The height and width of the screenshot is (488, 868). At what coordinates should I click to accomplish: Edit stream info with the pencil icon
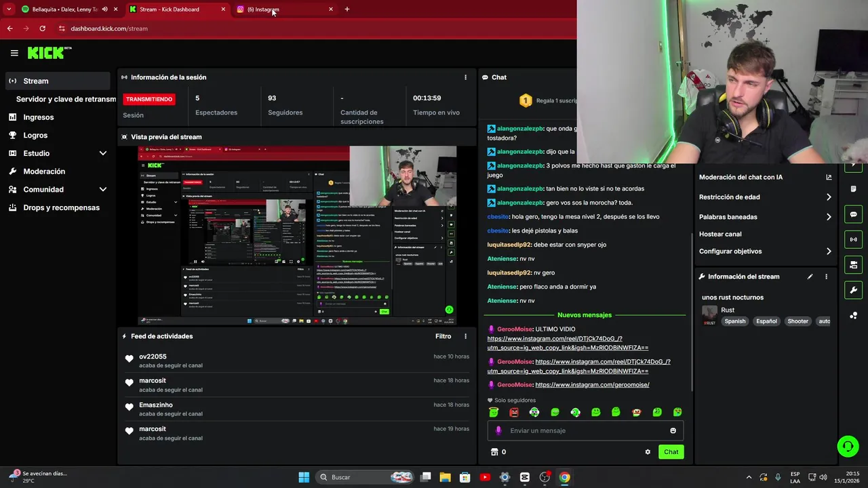click(x=810, y=277)
